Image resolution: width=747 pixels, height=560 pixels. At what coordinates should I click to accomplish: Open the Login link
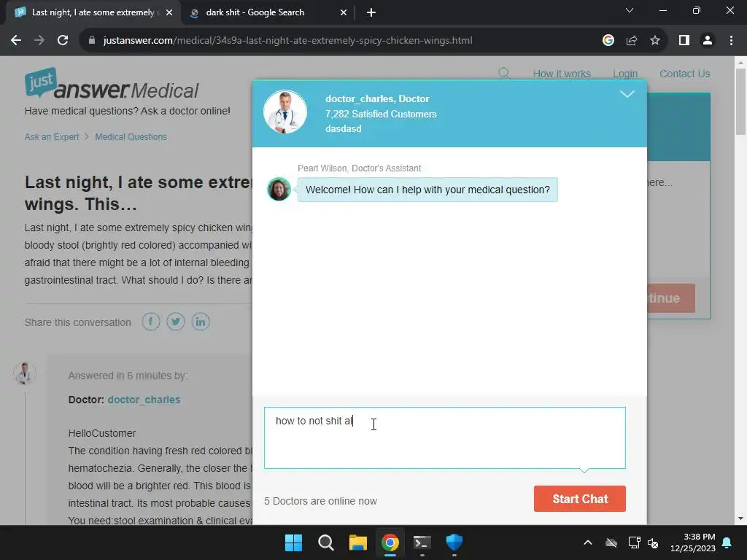point(625,74)
